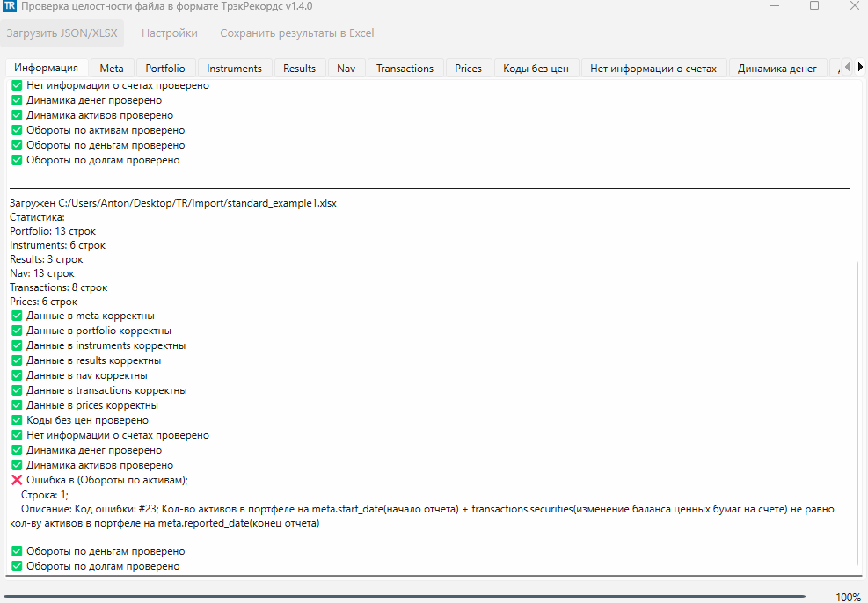
Task: Switch to the Transactions tab
Action: coord(405,69)
